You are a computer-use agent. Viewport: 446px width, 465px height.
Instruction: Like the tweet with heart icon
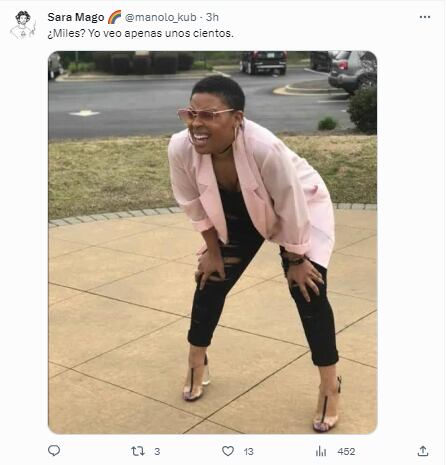coord(228,451)
